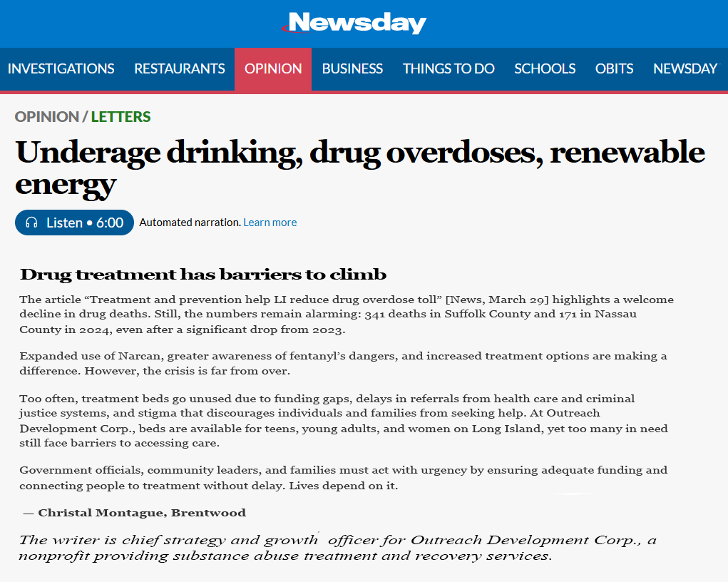Click the 'Drug treatment has barriers to climb' subheading
Screen dimensions: 728x582
pyautogui.click(x=203, y=274)
